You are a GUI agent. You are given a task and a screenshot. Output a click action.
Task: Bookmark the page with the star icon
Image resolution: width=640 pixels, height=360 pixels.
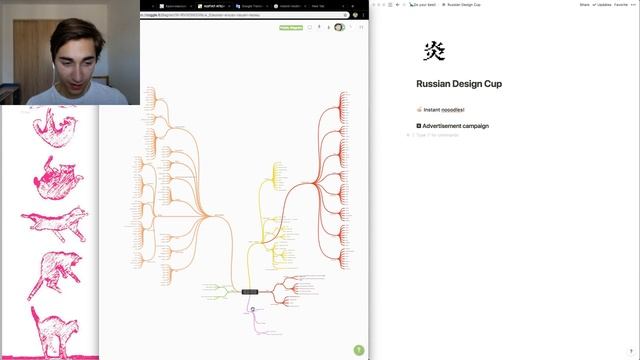[345, 15]
